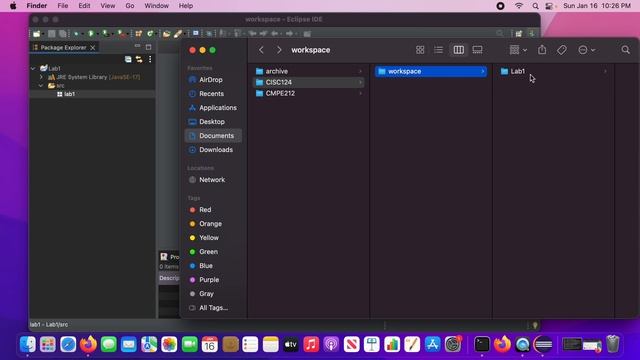Open the Finder group-by dropdown
640x360 pixels.
(x=518, y=50)
